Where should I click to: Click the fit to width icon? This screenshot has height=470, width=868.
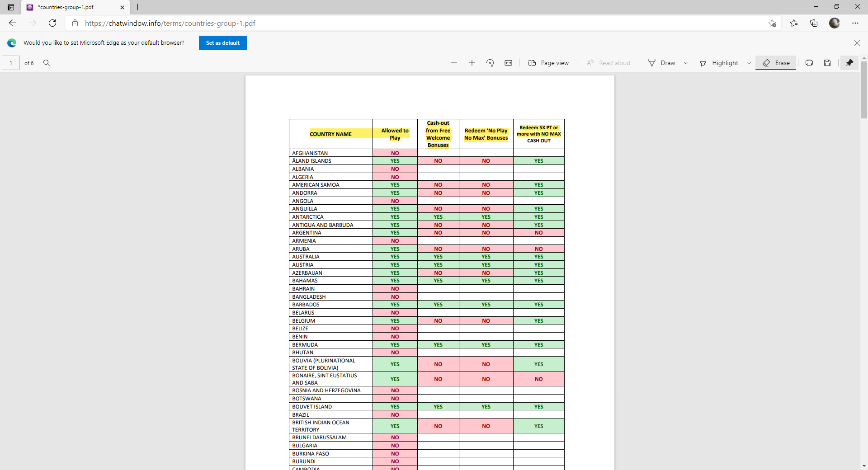click(x=508, y=63)
